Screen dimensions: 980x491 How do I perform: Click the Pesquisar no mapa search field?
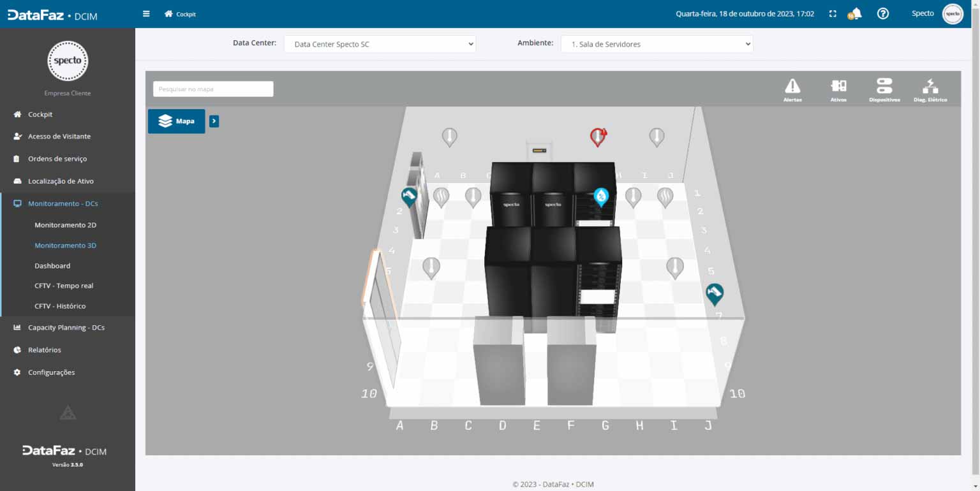[x=213, y=89]
